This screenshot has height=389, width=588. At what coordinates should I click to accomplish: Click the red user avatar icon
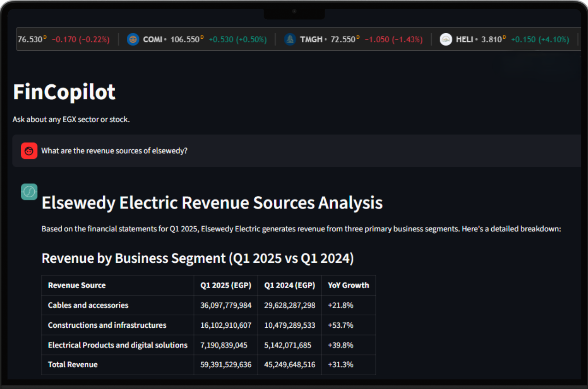point(29,151)
